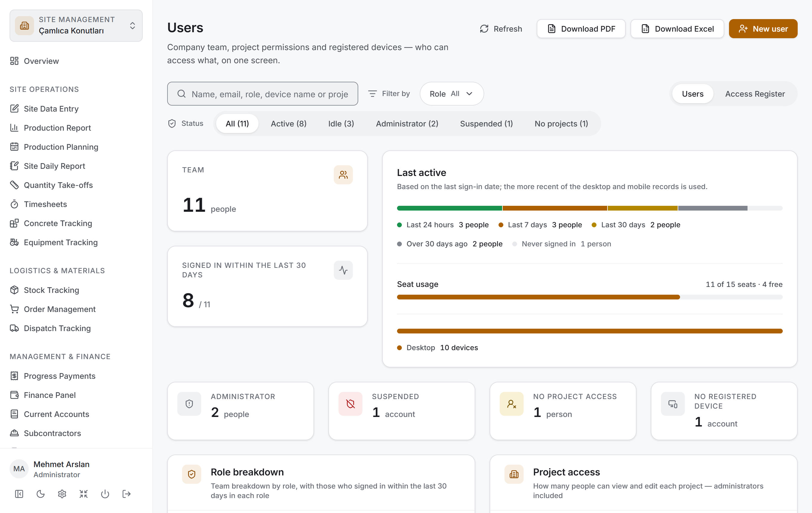Click the New user button
812x513 pixels.
coord(763,29)
